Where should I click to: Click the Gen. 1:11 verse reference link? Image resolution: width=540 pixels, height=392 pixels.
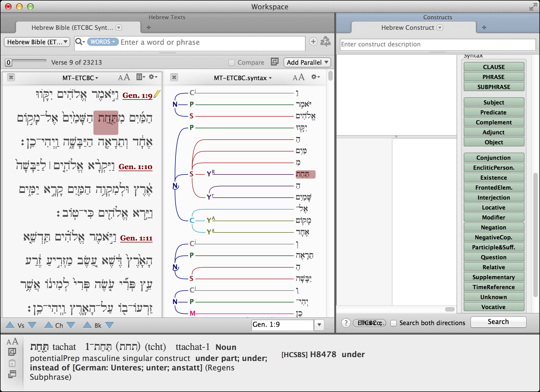pyautogui.click(x=136, y=238)
